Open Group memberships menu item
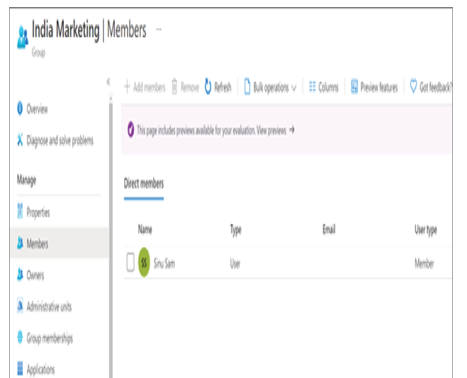The width and height of the screenshot is (467, 378). click(x=50, y=338)
